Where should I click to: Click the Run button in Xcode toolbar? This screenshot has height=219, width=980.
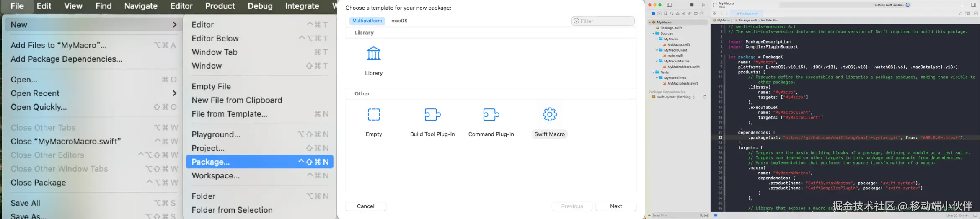click(x=704, y=5)
